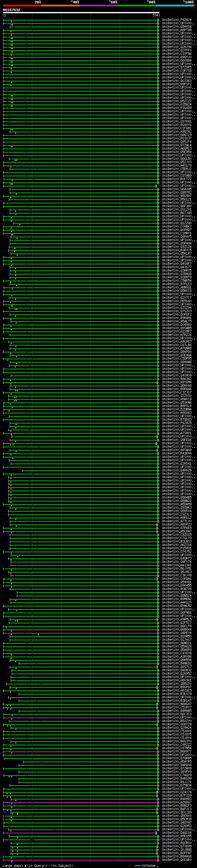Select UniRef100_P31689 label
Viewport: 197px width, 868px height.
tap(177, 108)
